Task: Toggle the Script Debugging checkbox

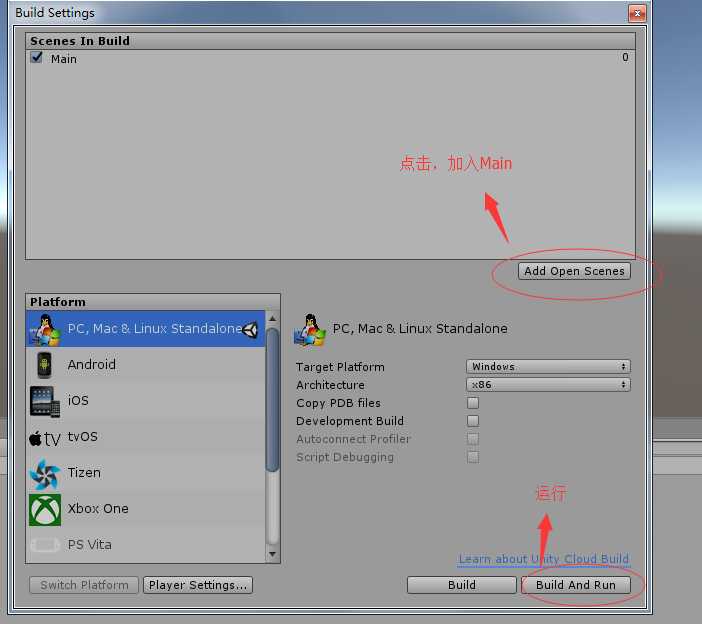Action: coord(473,457)
